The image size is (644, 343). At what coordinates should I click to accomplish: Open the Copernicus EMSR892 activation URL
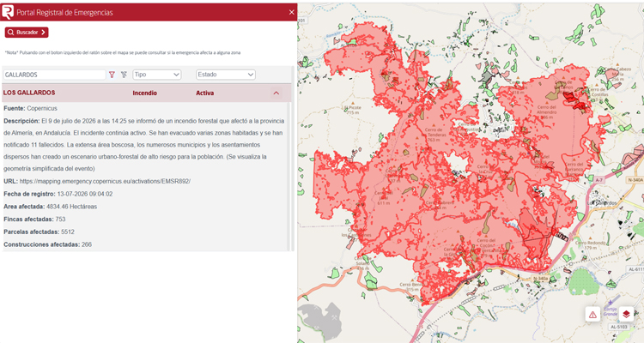[105, 181]
